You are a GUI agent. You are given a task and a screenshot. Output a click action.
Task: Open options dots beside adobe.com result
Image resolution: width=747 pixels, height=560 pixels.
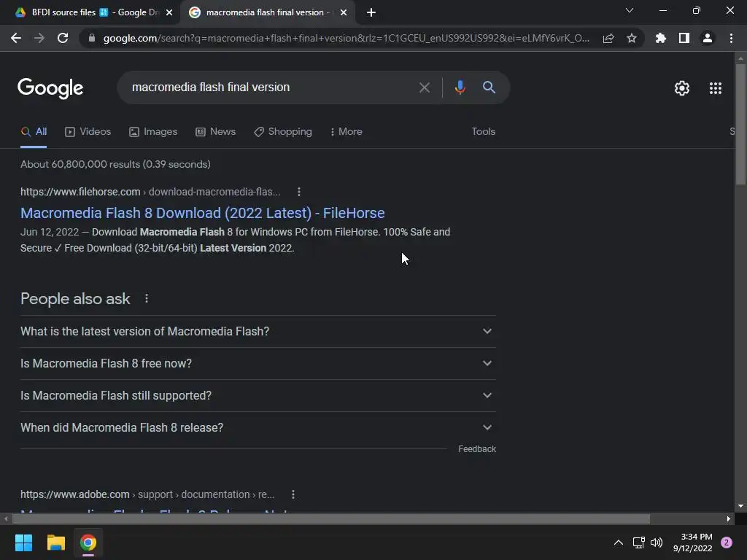pyautogui.click(x=293, y=494)
